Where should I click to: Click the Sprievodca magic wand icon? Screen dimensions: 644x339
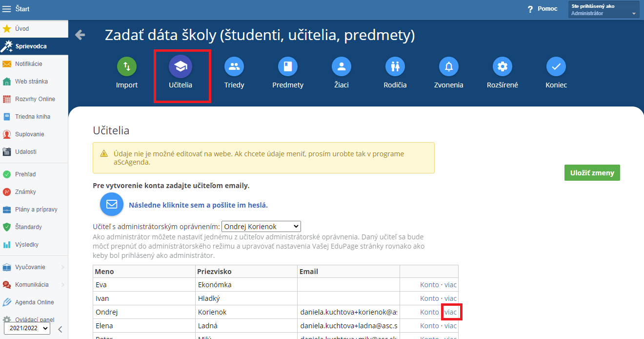point(7,46)
